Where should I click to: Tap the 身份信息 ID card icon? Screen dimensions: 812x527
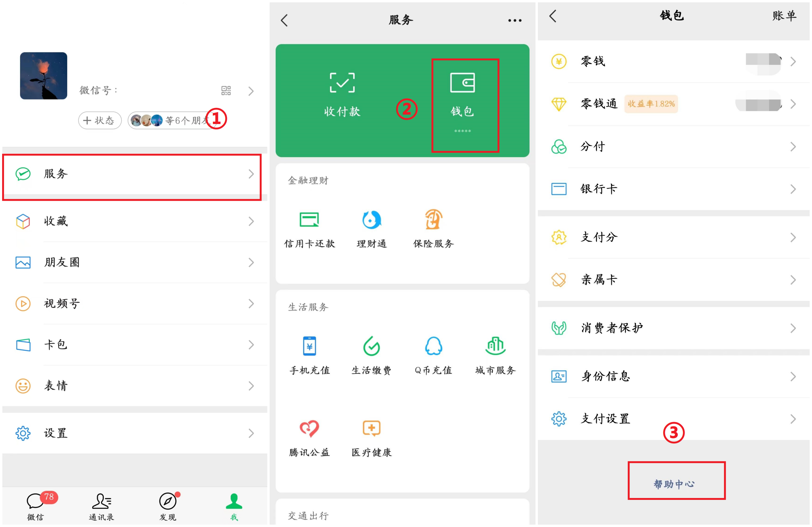[559, 377]
